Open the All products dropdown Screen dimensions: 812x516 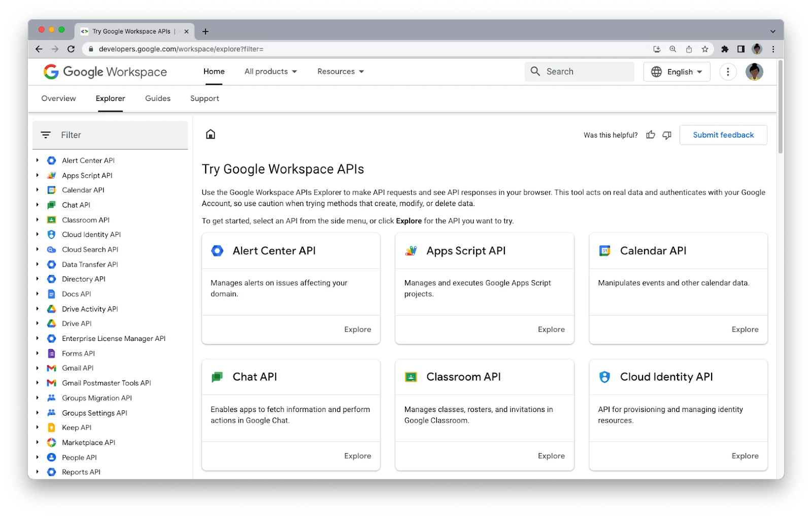point(270,72)
